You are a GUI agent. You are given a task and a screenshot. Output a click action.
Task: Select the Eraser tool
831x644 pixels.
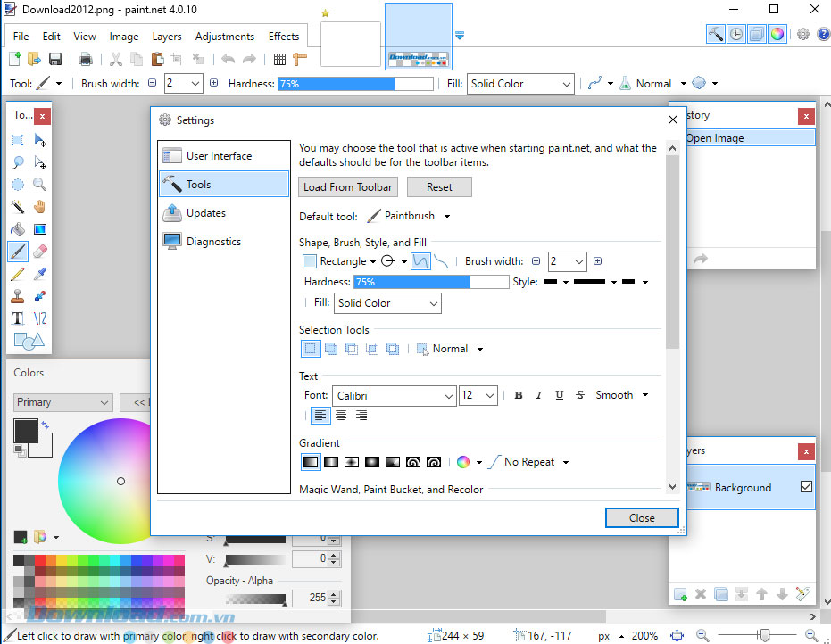point(40,251)
